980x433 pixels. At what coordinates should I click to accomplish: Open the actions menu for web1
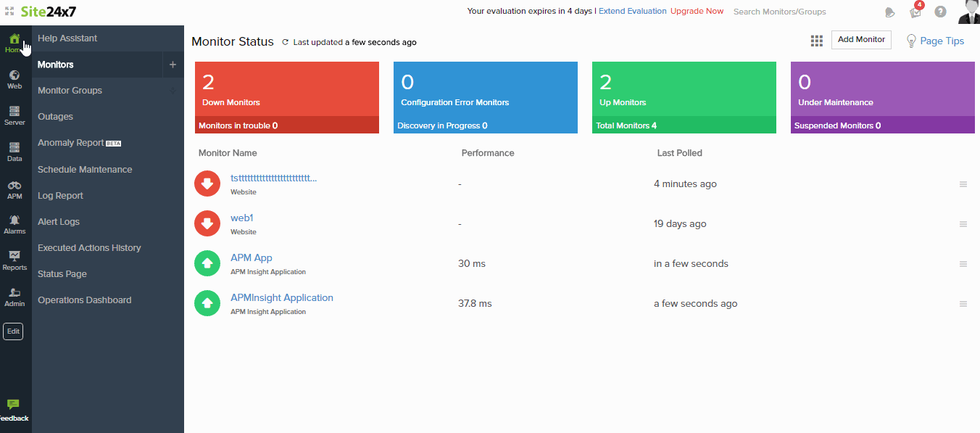click(x=963, y=224)
